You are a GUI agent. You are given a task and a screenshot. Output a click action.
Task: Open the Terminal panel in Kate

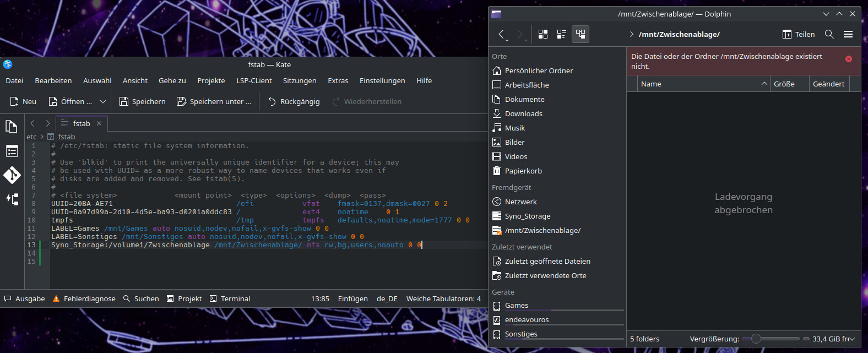[230, 298]
